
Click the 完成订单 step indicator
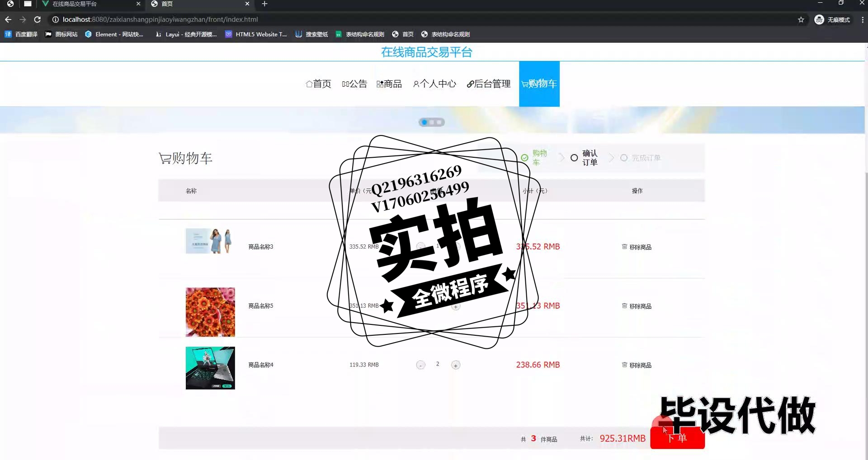point(641,158)
